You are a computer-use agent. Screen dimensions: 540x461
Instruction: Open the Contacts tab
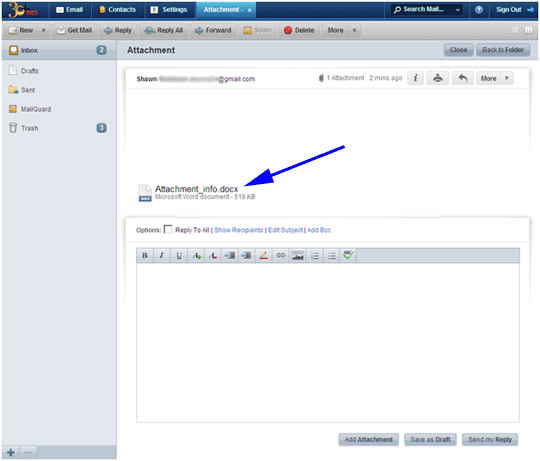pos(118,10)
